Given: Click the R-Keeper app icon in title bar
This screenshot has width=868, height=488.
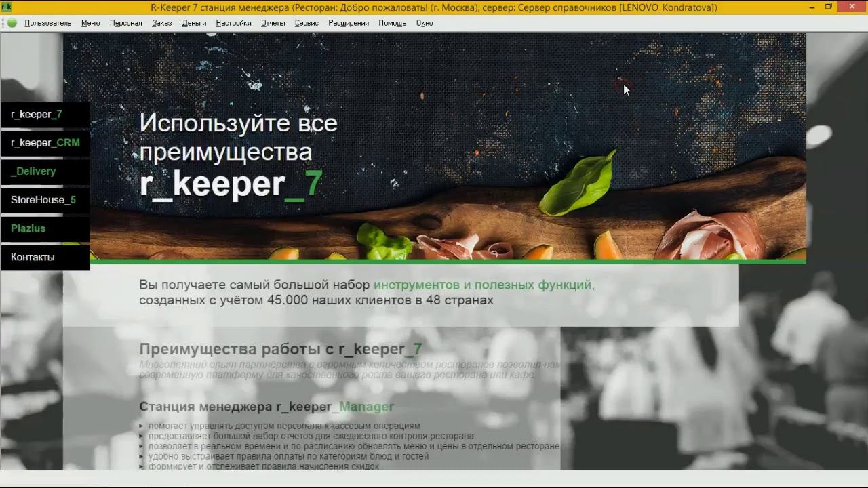Looking at the screenshot, I should point(7,7).
